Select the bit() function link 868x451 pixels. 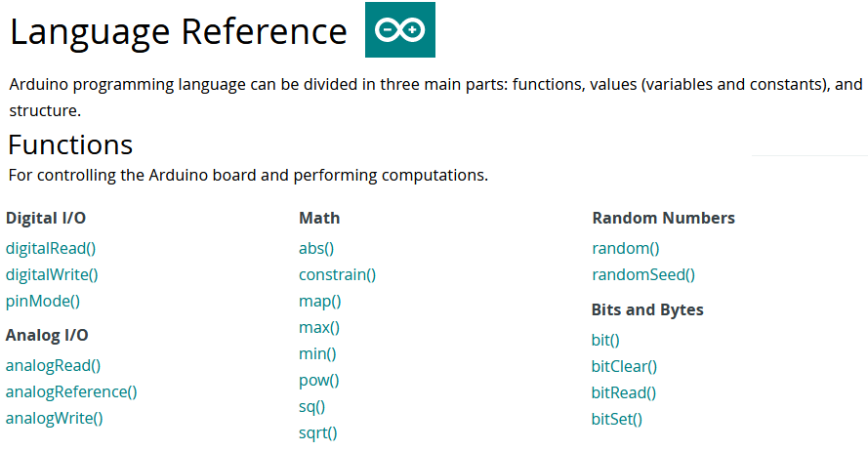pyautogui.click(x=605, y=340)
